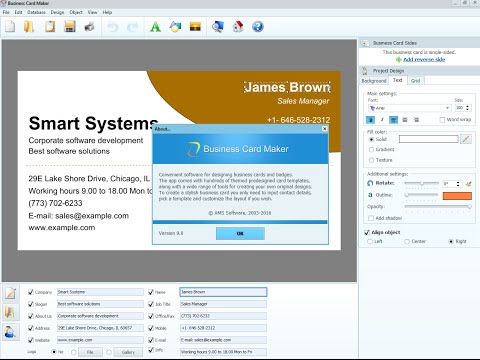The width and height of the screenshot is (480, 360).
Task: Collapse the Business Card Sides panel icon
Action: point(365,43)
